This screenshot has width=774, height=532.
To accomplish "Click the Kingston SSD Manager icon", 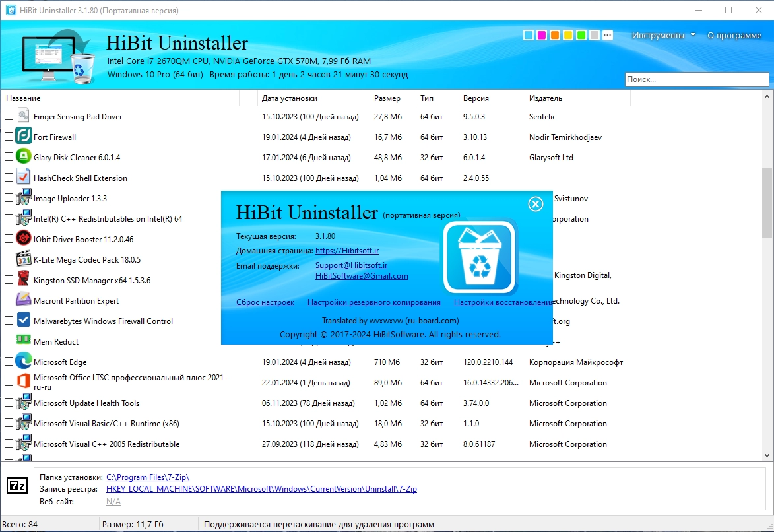I will tap(23, 280).
